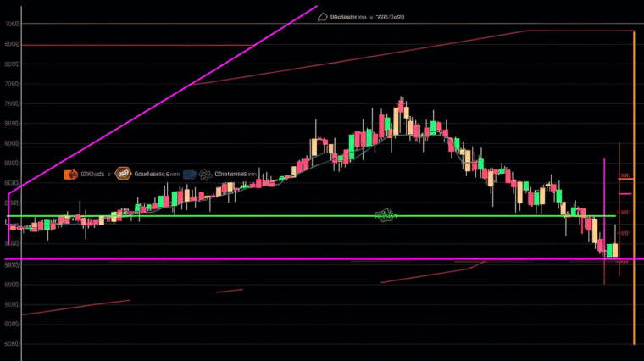Click the orange hexagon icon in the legend
Viewport: 644px width, 361px height.
click(x=123, y=175)
